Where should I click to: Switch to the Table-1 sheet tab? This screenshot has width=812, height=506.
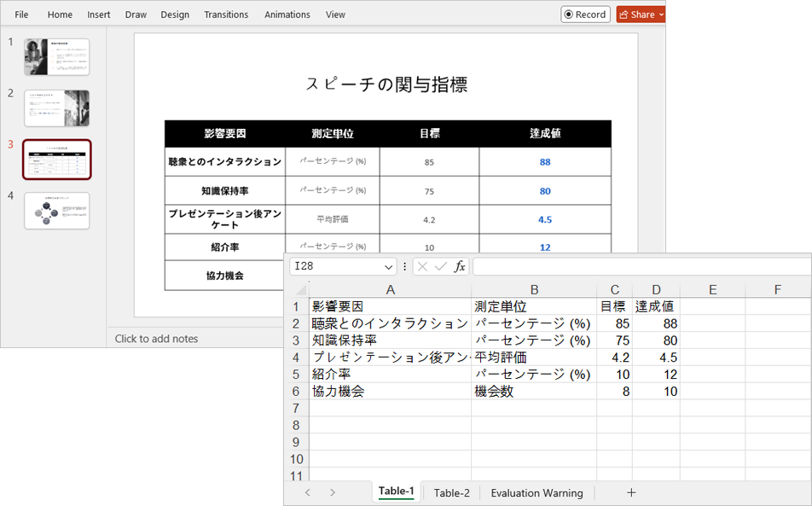pyautogui.click(x=396, y=491)
